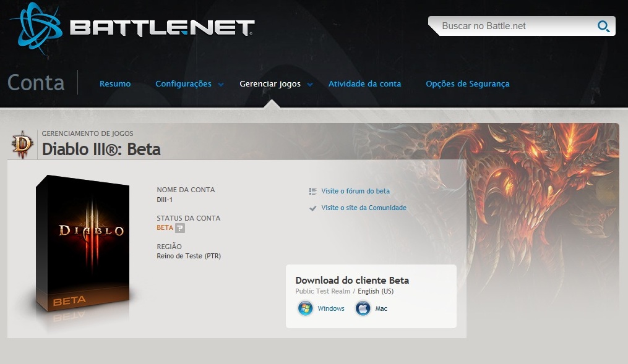
Task: Click the REGIÃO label
Action: click(x=169, y=247)
